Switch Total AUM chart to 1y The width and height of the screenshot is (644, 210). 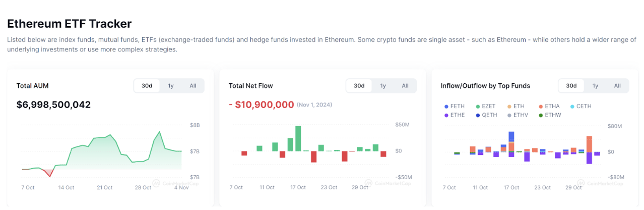[171, 86]
